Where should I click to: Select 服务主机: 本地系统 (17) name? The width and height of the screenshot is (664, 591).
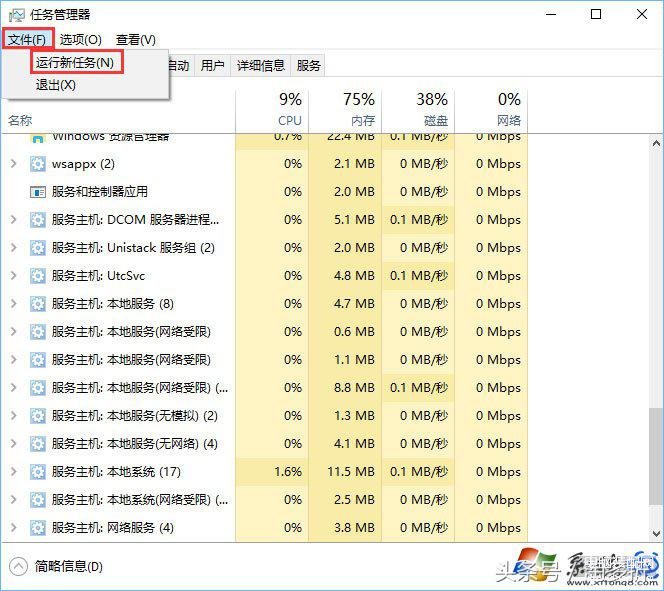click(116, 471)
